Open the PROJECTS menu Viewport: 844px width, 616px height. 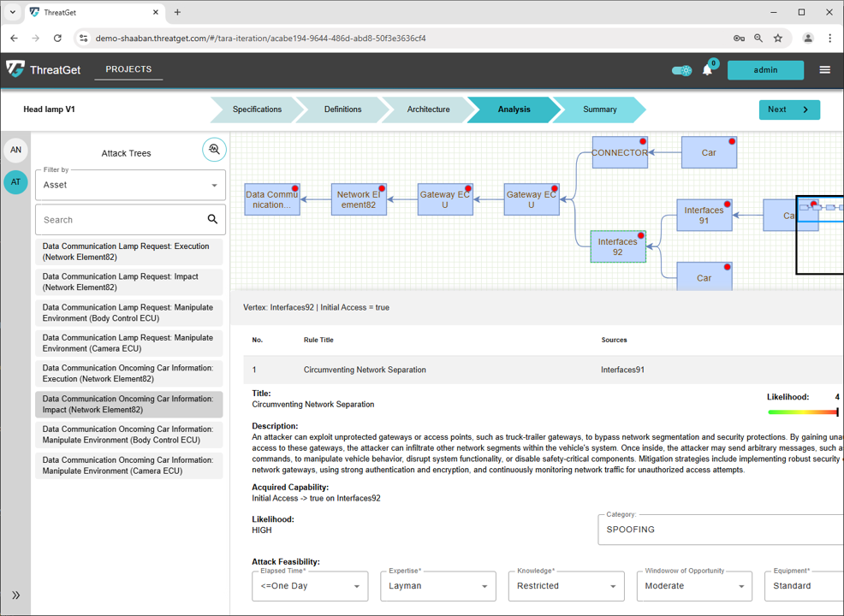(x=128, y=69)
